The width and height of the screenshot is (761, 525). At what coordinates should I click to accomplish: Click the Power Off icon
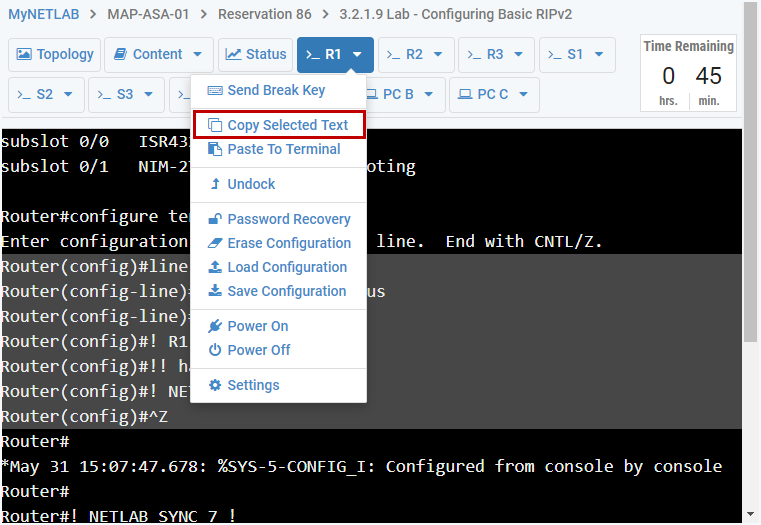[215, 351]
